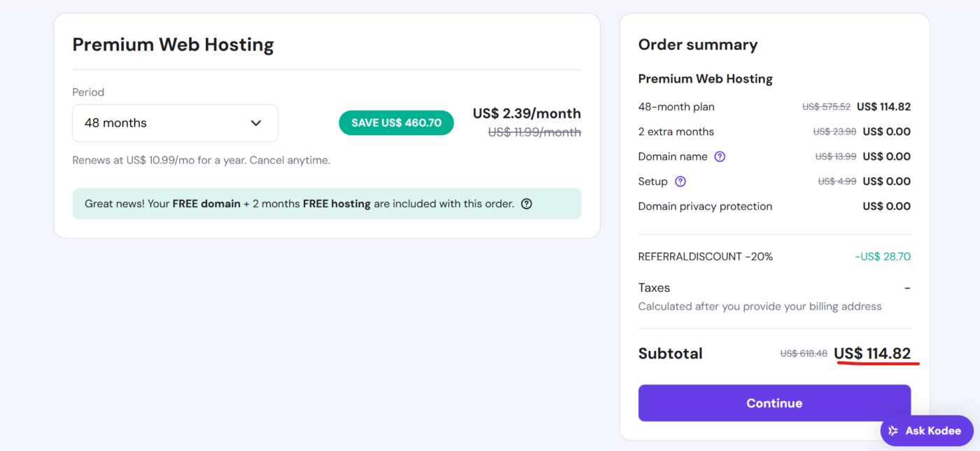This screenshot has width=980, height=451.
Task: Open the Domain name help tooltip
Action: coord(720,156)
